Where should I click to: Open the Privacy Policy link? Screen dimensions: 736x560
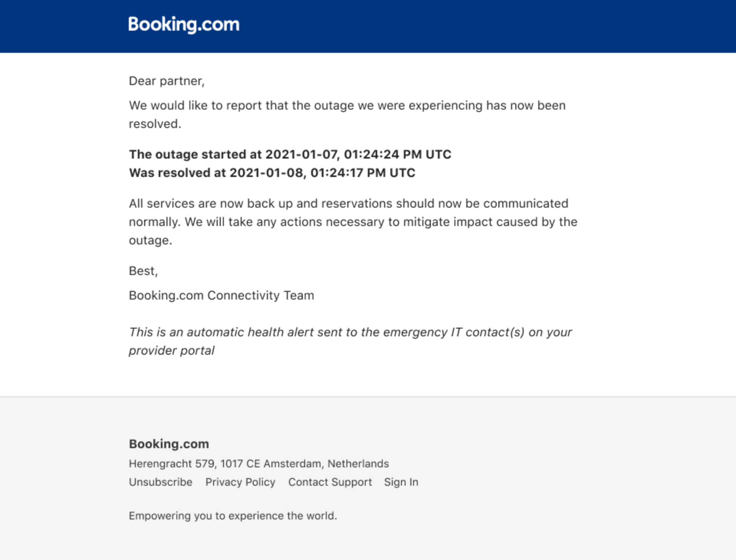click(x=240, y=482)
